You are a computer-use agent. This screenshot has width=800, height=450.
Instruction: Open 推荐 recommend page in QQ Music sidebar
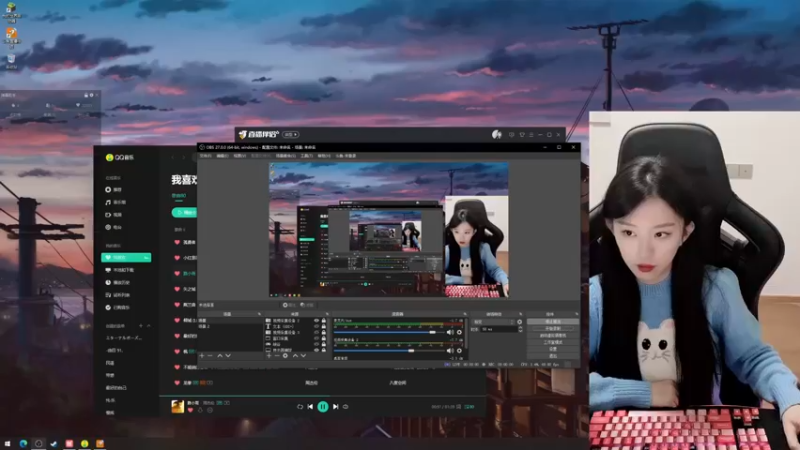(x=113, y=189)
